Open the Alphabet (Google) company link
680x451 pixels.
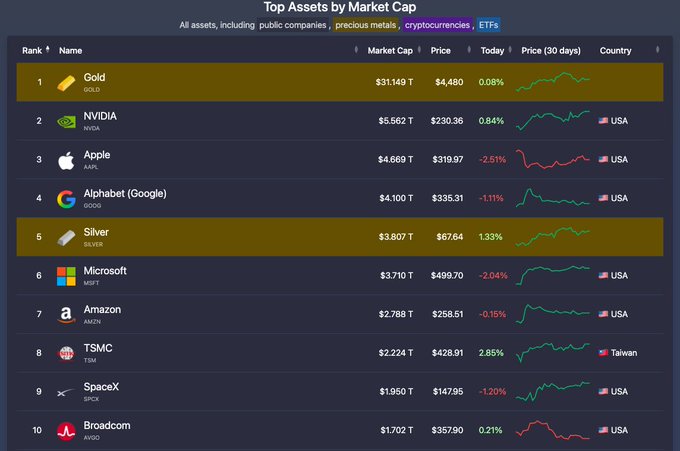(x=125, y=193)
